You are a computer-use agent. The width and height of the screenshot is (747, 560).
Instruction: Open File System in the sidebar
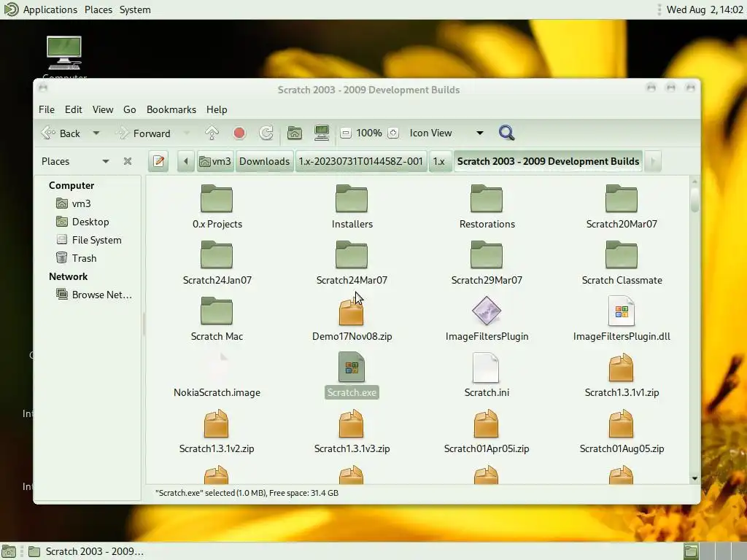tap(88, 240)
